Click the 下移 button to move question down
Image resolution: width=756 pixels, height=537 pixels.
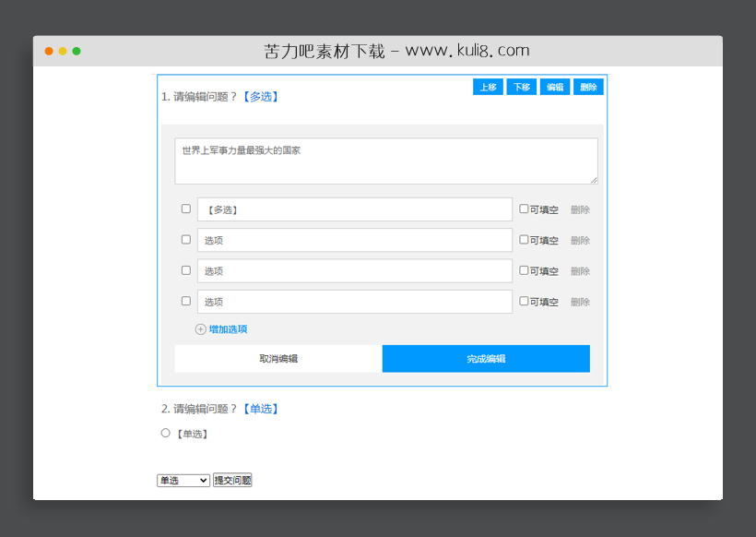[x=521, y=86]
